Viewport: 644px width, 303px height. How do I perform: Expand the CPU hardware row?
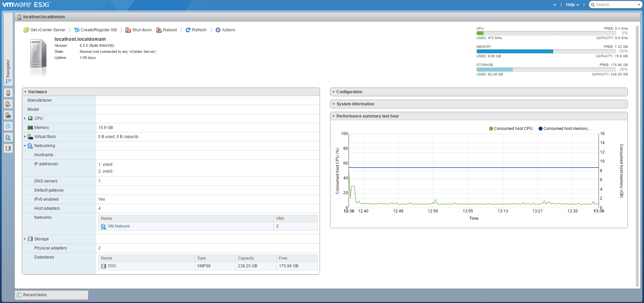25,119
